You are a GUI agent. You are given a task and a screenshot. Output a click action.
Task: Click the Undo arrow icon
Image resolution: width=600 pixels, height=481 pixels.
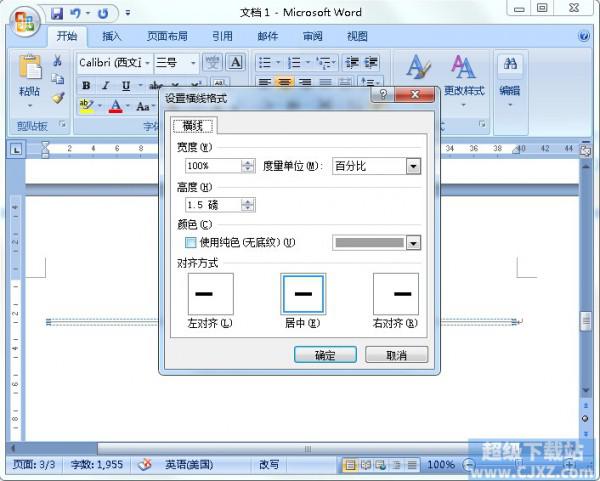coord(75,14)
